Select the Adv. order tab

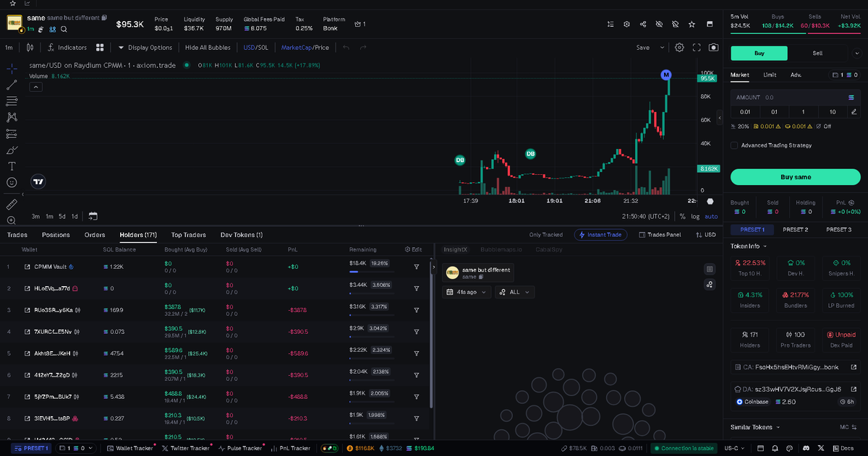796,74
